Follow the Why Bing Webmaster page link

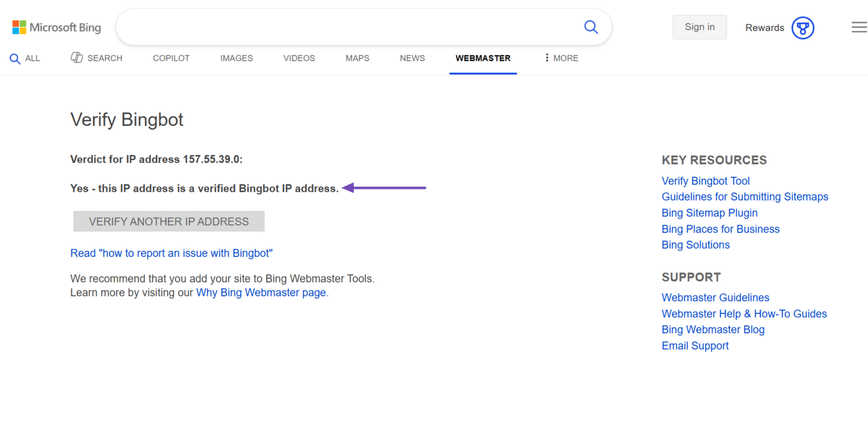[x=262, y=293]
